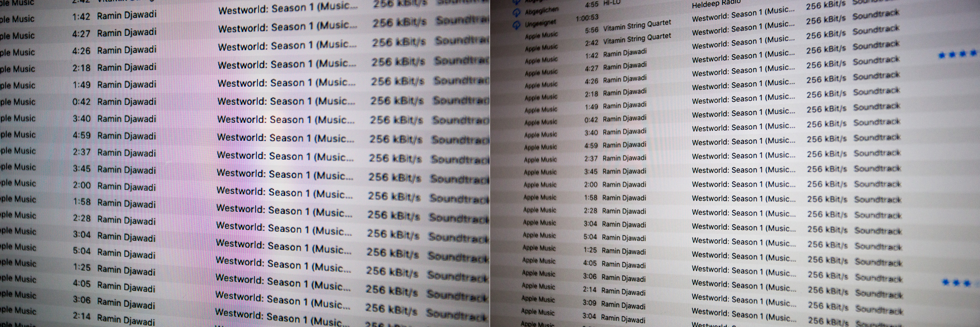This screenshot has width=980, height=327.
Task: Select Westworld album in left photo's 3:40 row
Action: coord(286,120)
